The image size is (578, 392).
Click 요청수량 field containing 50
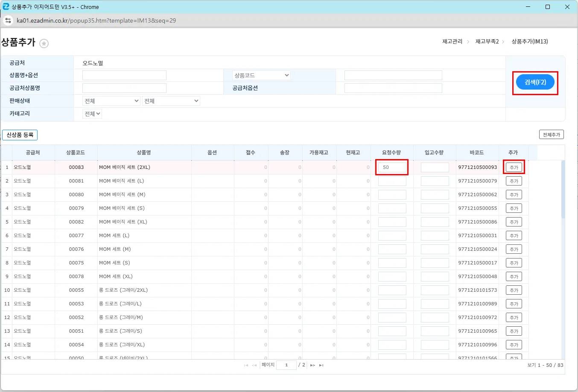click(392, 167)
